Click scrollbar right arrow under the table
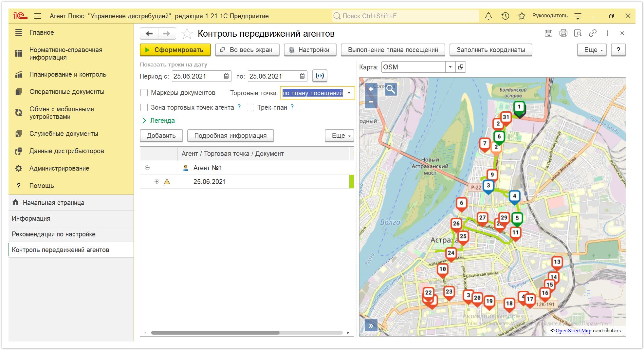 [x=348, y=333]
